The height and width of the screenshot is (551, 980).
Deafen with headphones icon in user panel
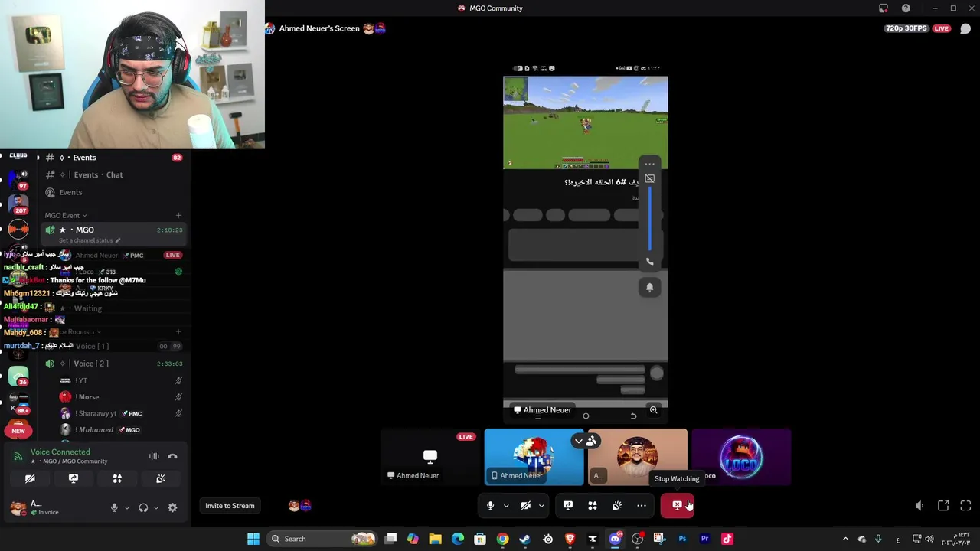pyautogui.click(x=143, y=507)
